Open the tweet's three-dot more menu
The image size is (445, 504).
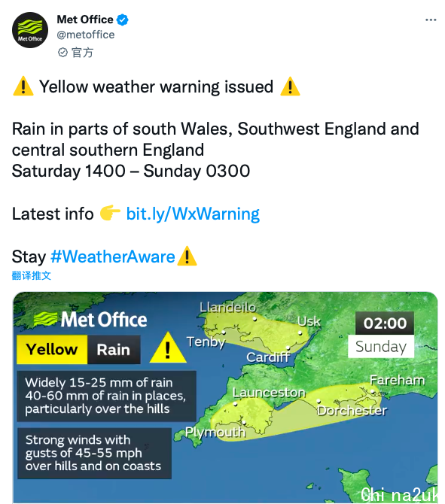431,20
